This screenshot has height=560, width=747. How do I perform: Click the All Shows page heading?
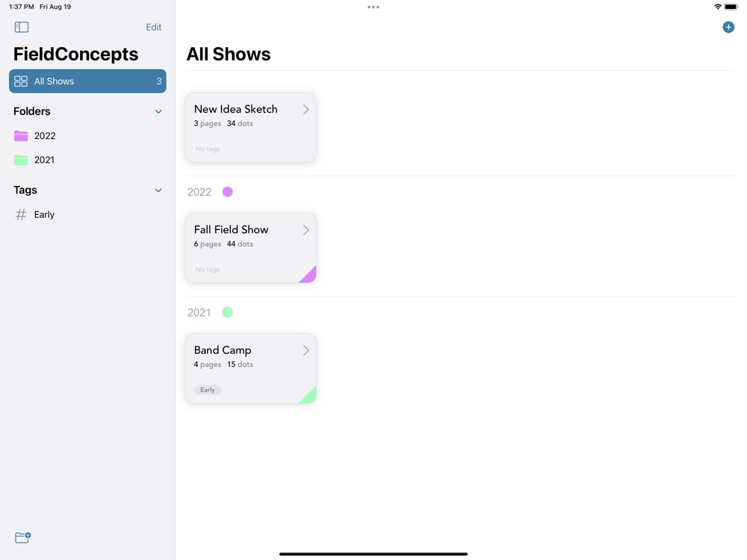[x=228, y=54]
